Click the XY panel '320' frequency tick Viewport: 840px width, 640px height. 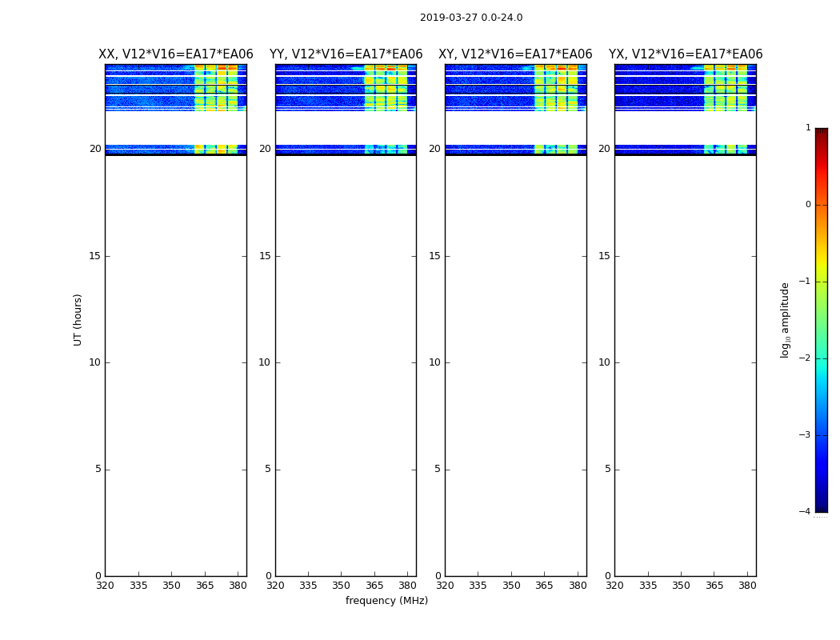pyautogui.click(x=445, y=586)
